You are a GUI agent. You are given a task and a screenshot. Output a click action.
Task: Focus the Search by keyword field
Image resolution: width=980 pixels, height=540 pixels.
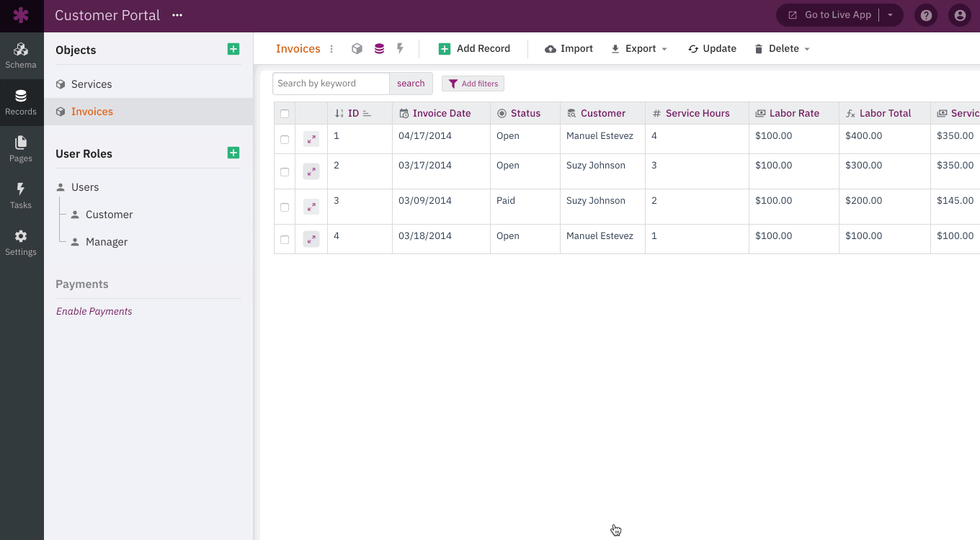click(x=331, y=84)
